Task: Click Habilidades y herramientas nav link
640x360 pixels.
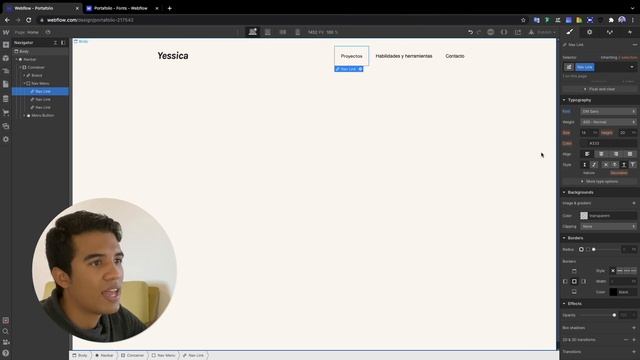Action: click(x=404, y=56)
